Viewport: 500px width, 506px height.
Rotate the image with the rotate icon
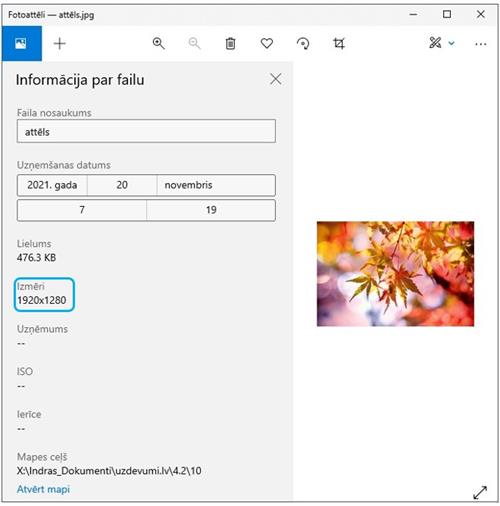coord(303,43)
